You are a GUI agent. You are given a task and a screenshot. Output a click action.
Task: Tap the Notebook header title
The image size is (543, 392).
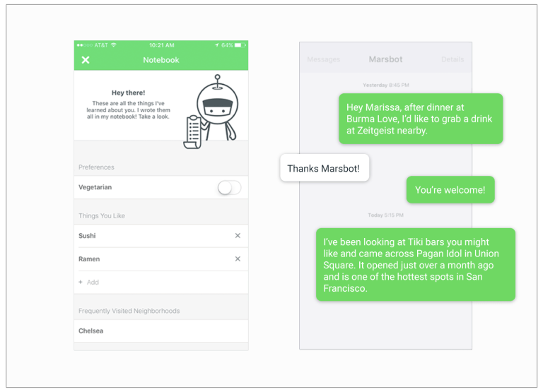click(x=161, y=60)
